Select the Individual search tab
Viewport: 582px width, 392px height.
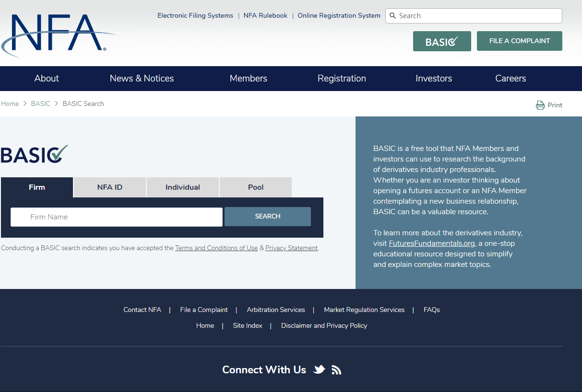[x=183, y=187]
